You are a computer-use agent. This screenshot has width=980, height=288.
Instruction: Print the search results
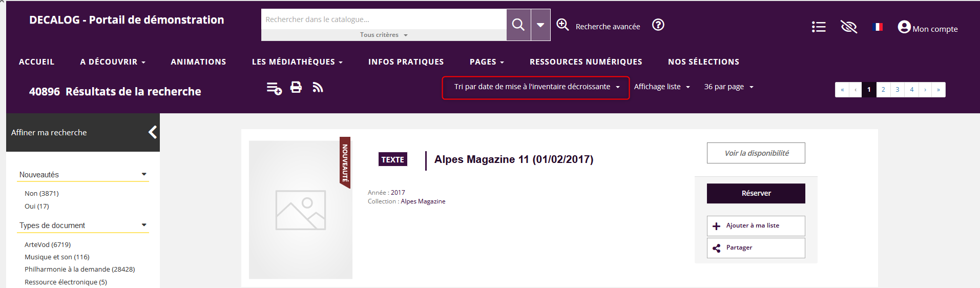(x=296, y=88)
